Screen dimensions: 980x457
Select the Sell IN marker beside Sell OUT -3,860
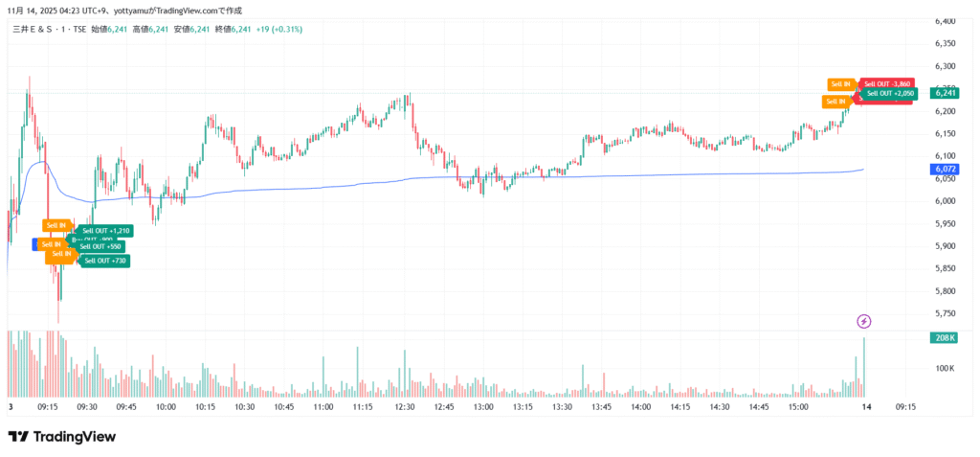tap(841, 84)
